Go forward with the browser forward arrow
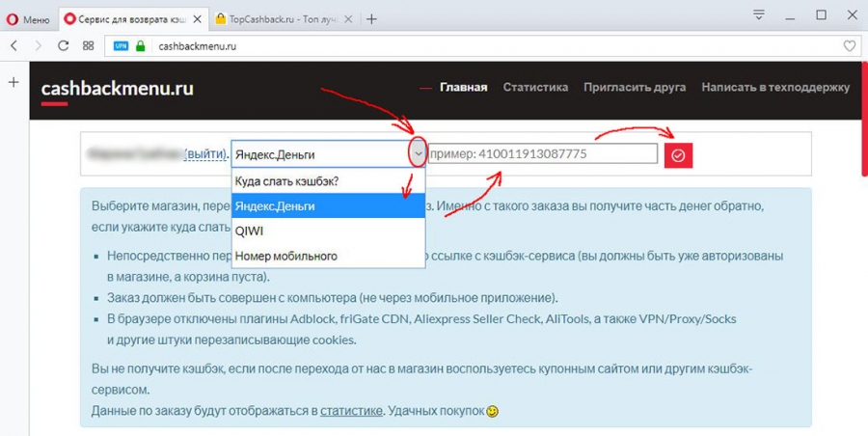 tap(38, 46)
